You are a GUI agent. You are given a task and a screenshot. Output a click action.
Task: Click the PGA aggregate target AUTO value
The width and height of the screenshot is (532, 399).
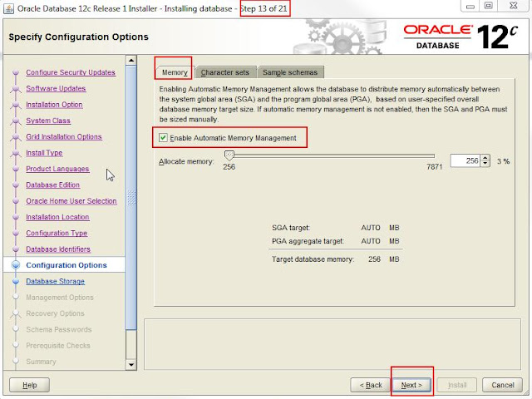pyautogui.click(x=371, y=241)
